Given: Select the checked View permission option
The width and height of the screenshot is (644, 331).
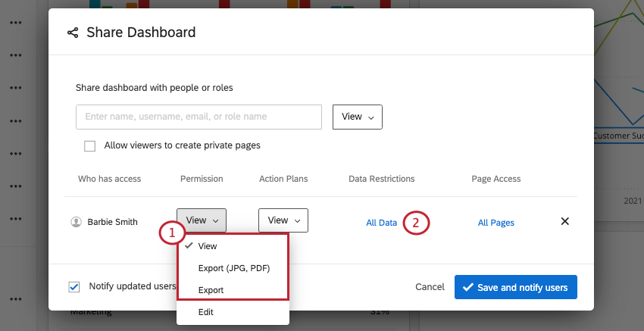Looking at the screenshot, I should [x=208, y=246].
